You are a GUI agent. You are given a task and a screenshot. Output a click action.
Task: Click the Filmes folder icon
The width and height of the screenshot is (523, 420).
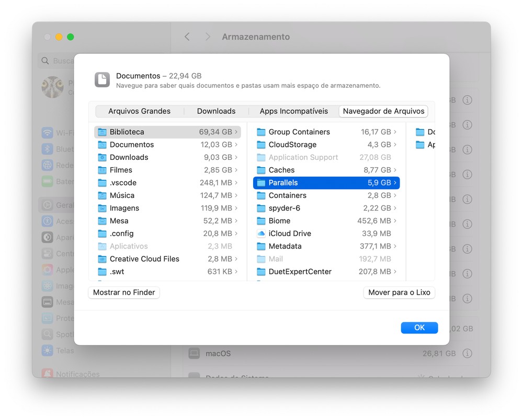[102, 170]
